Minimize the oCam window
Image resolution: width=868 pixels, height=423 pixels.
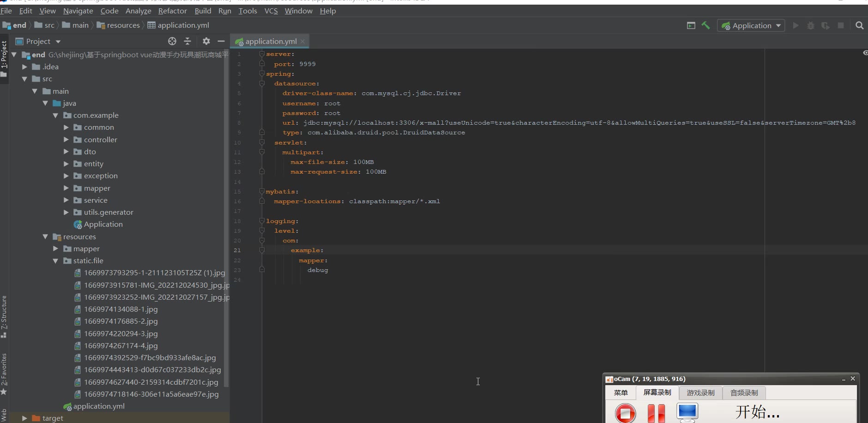(844, 379)
